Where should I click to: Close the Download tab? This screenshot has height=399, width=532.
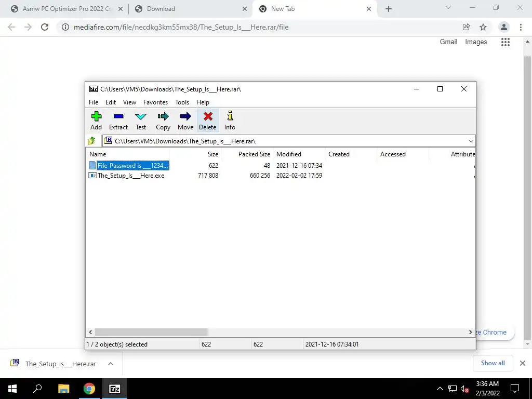[245, 9]
